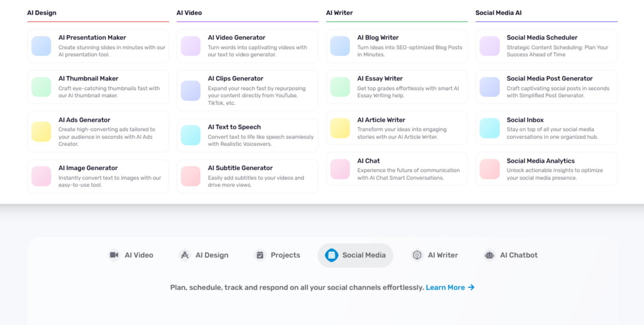Click the AI Chat pink icon
The width and height of the screenshot is (644, 325).
(340, 169)
